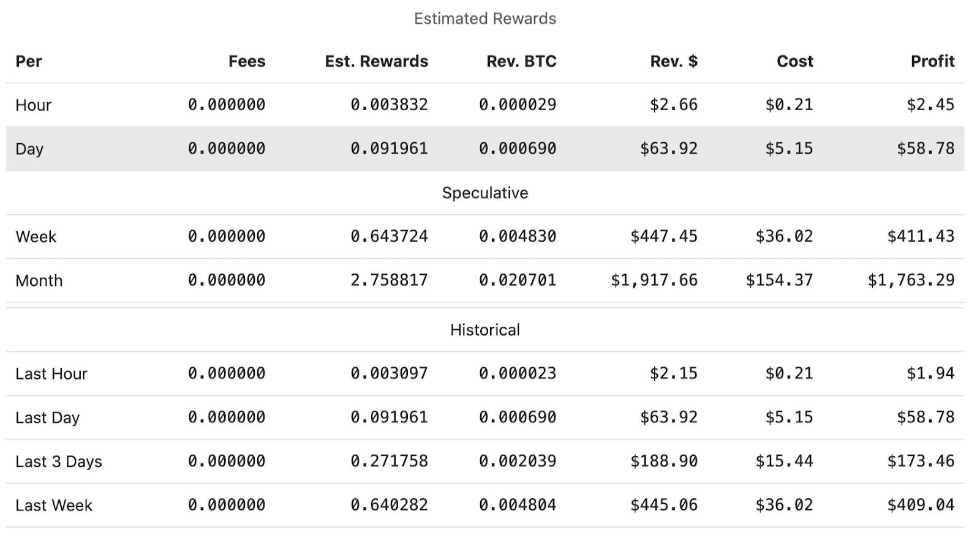Select the Cost column header
The width and height of the screenshot is (980, 538).
794,61
